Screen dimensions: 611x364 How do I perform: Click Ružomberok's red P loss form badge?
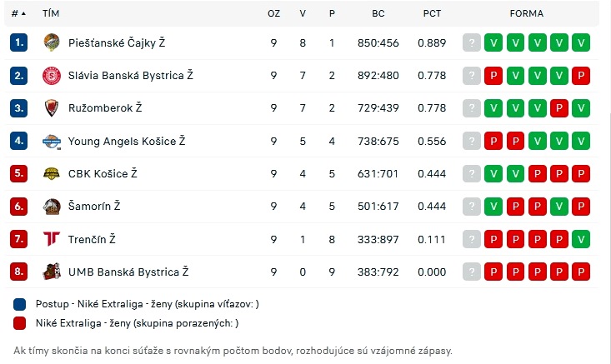pos(559,108)
